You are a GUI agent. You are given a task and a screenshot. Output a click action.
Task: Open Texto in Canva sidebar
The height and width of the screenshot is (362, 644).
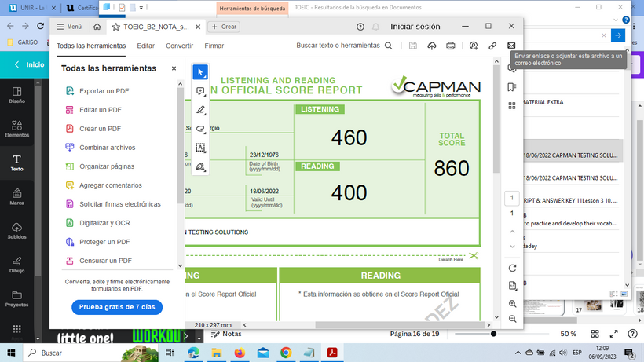click(x=16, y=163)
